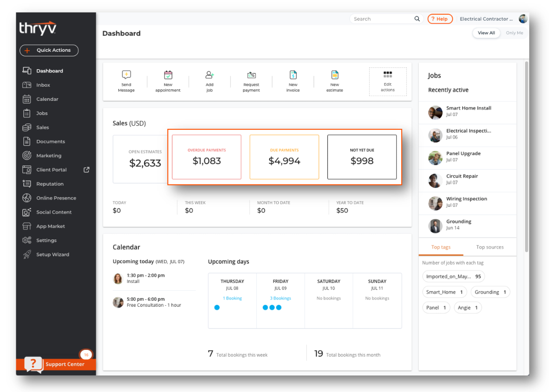Launch the Setup Wizard rocket icon
This screenshot has height=392, width=553.
point(27,254)
